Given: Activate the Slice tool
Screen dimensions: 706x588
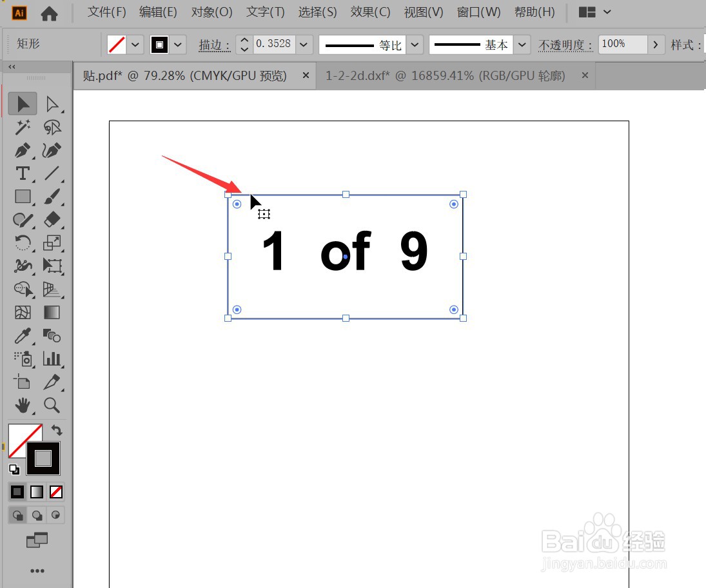Looking at the screenshot, I should [x=52, y=382].
